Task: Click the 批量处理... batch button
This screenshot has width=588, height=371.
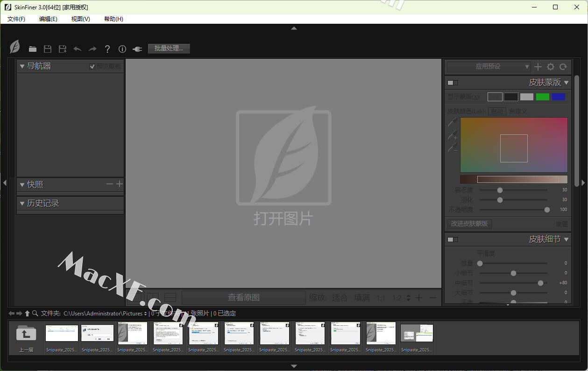Action: point(169,49)
